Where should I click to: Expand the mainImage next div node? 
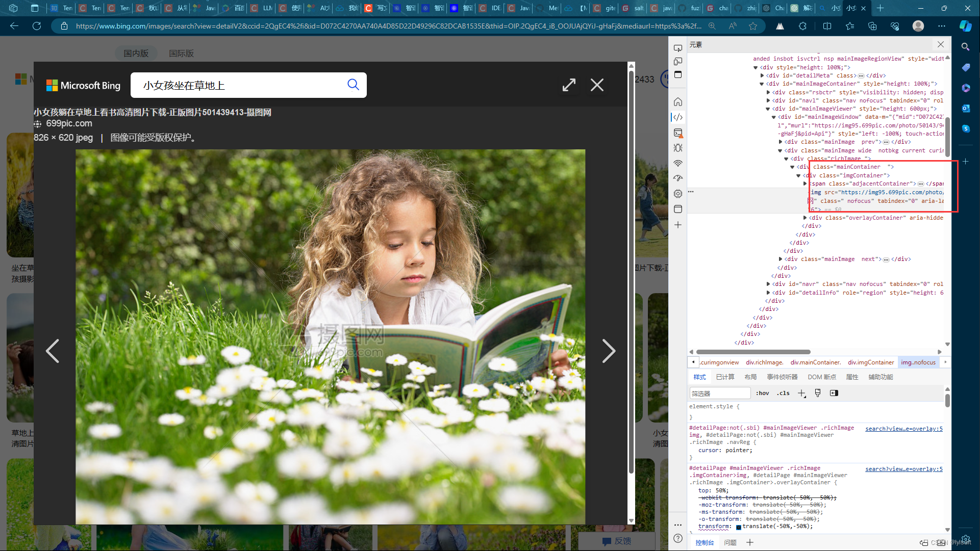pyautogui.click(x=781, y=259)
